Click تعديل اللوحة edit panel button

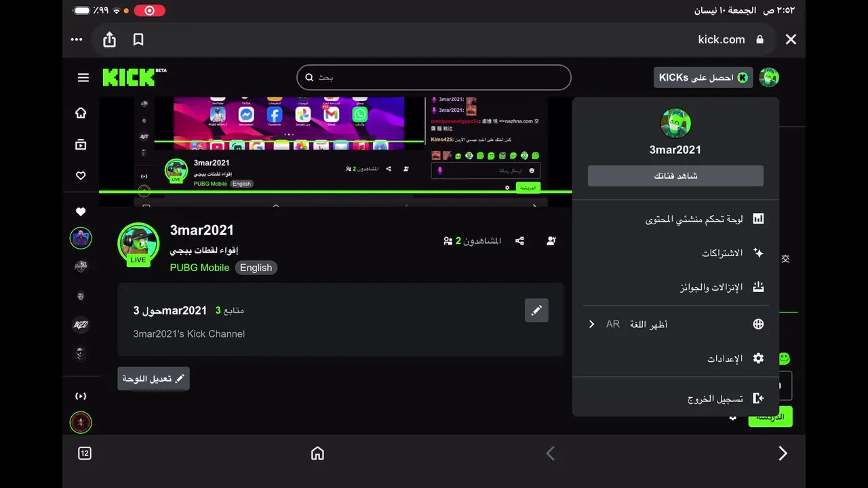[x=153, y=378]
